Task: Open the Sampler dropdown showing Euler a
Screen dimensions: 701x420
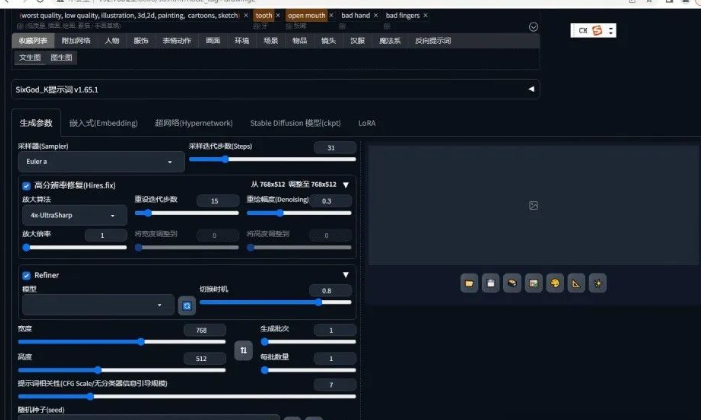Action: [101, 161]
